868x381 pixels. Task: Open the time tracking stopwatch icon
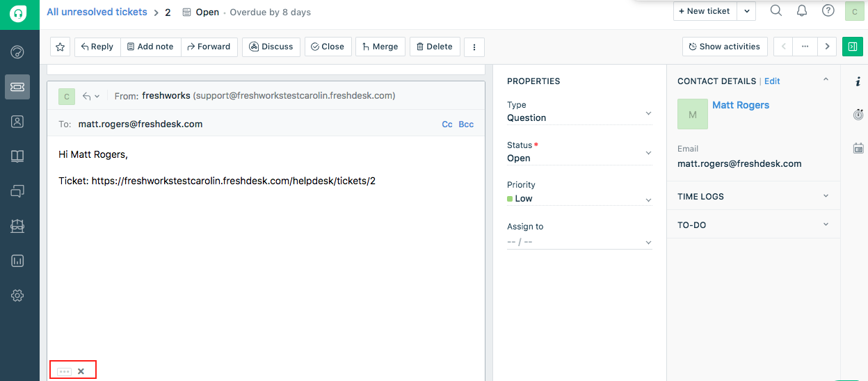click(858, 114)
